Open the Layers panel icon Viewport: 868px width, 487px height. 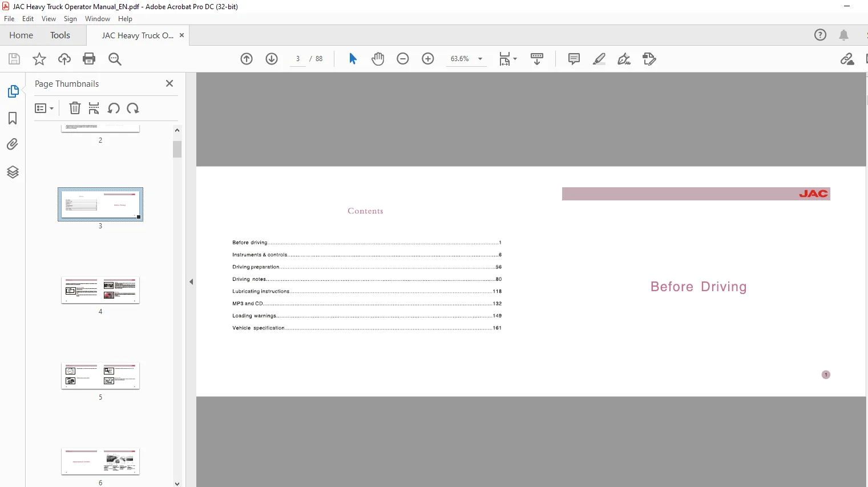[x=13, y=172]
